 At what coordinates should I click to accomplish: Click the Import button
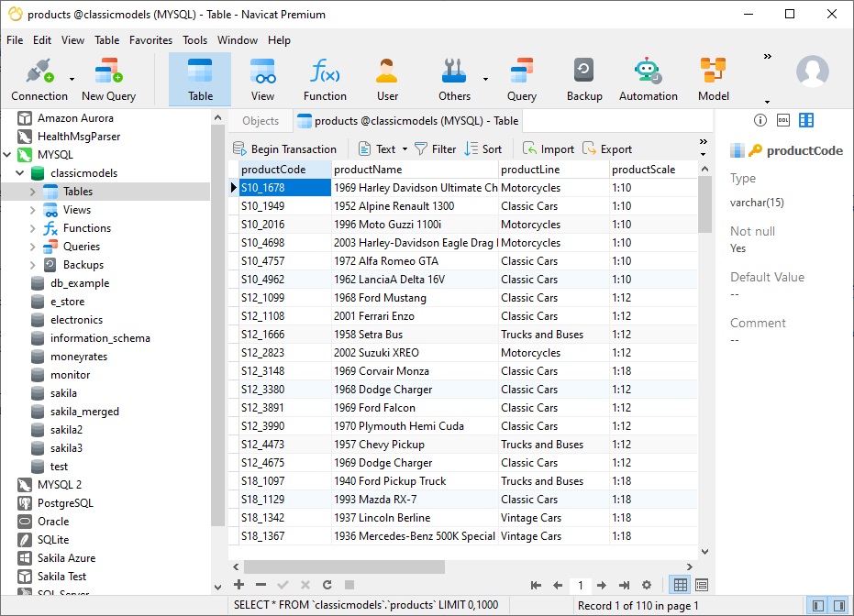point(548,149)
